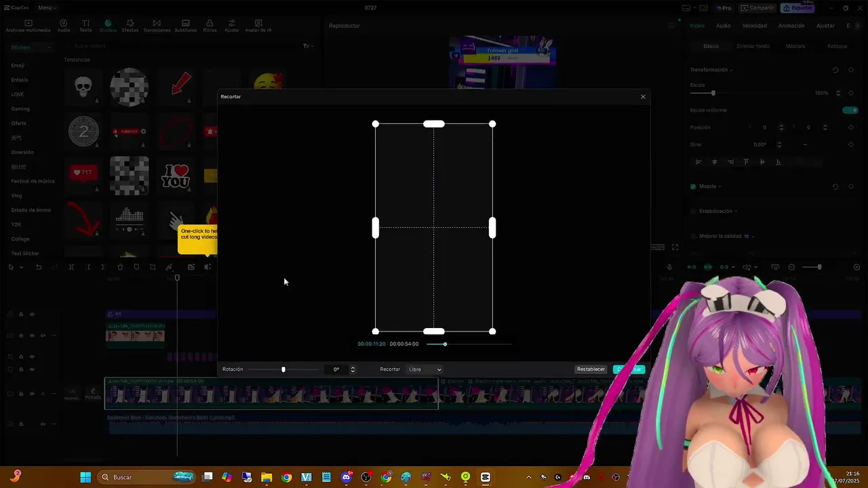Image resolution: width=868 pixels, height=488 pixels.
Task: Toggle lock on the Backstreet Boys audio track
Action: (x=21, y=424)
